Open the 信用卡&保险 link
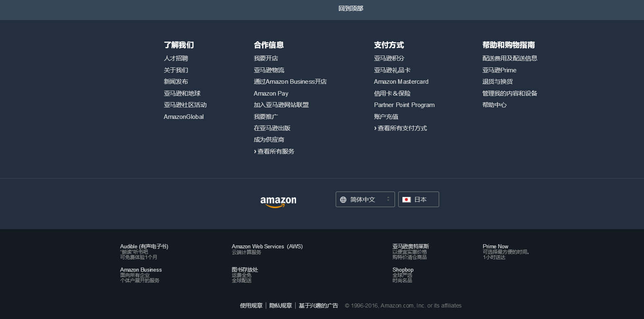Screen dimensions: 644x319 (392, 94)
